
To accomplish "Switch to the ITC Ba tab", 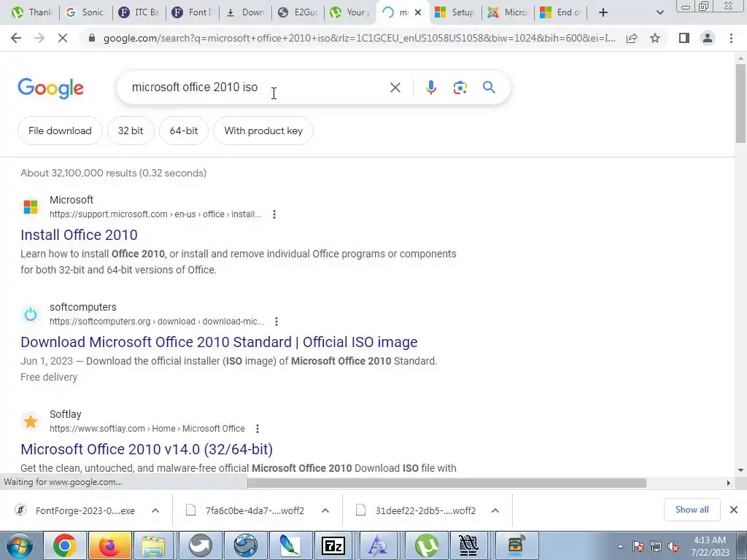I will [139, 12].
